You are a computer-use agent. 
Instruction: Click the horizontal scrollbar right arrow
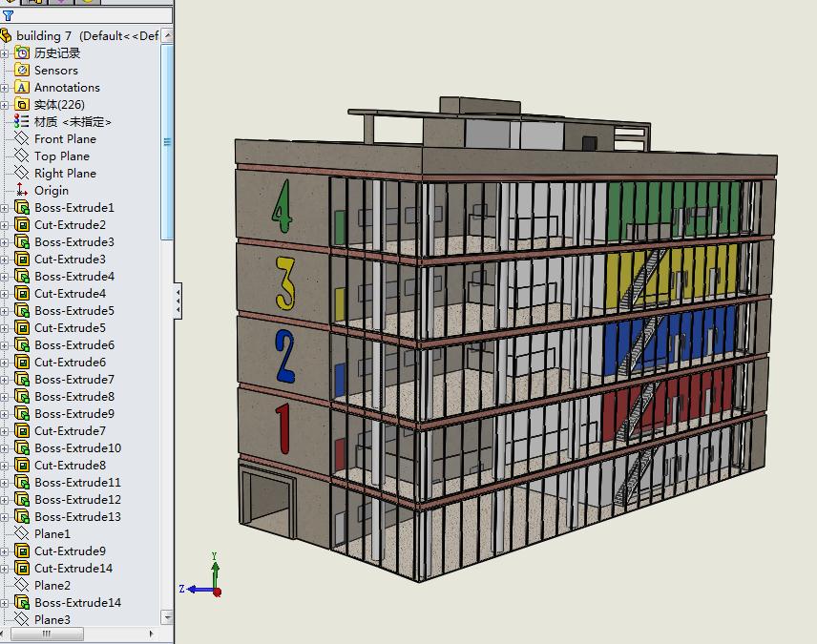(153, 634)
